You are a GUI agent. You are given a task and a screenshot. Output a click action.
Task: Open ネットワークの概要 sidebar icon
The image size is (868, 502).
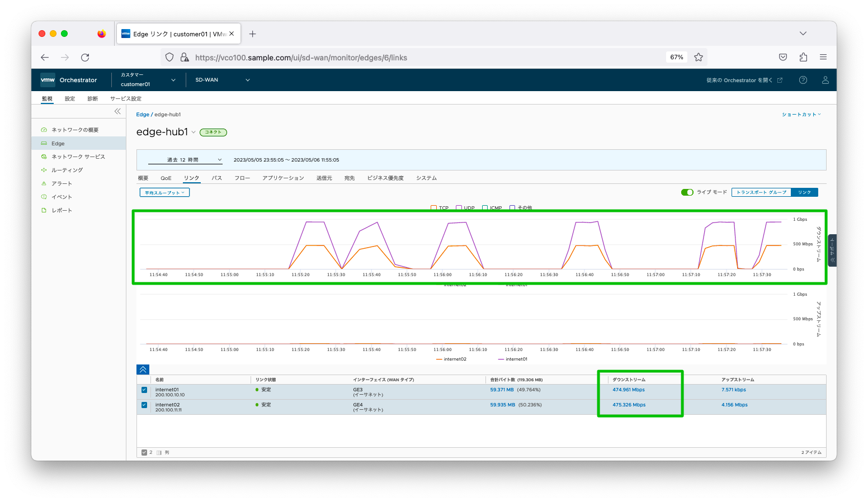pos(44,130)
